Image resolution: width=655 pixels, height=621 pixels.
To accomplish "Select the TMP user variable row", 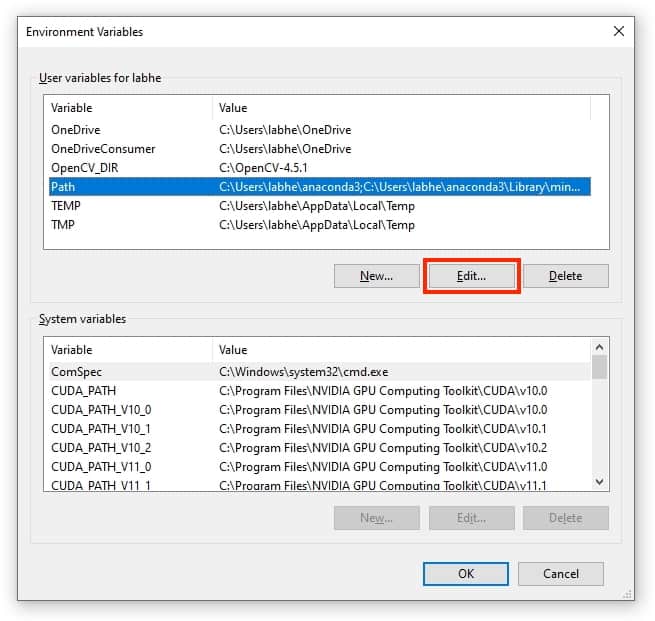I will 320,225.
